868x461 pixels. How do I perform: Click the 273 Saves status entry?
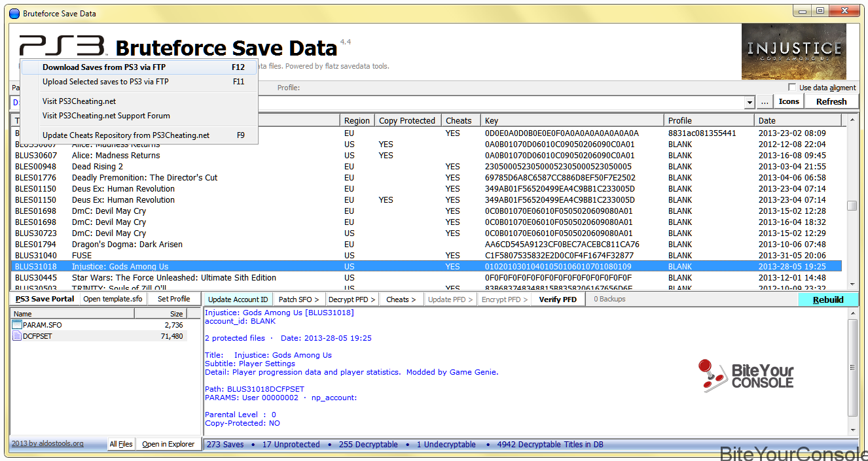225,445
